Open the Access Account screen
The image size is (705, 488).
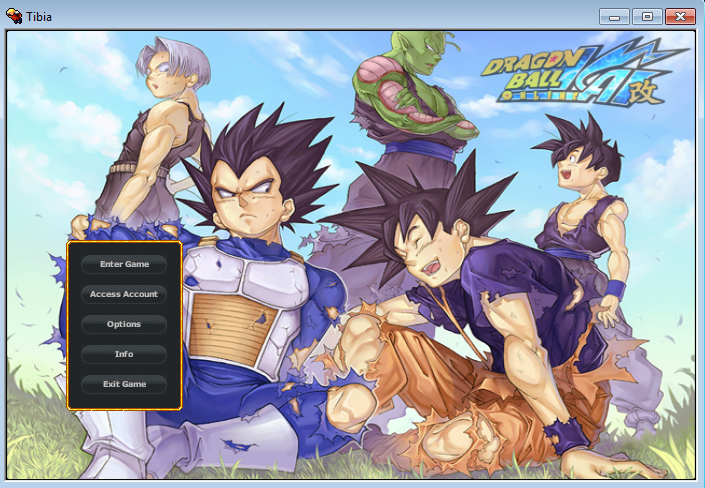tap(124, 294)
